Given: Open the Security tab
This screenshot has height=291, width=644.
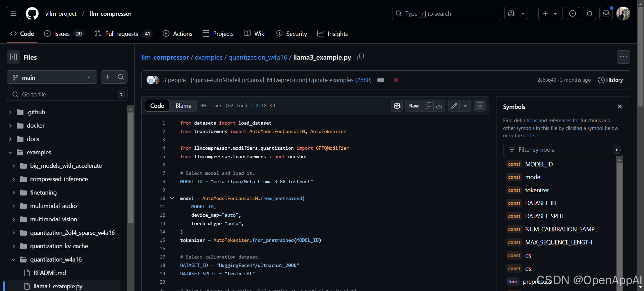Looking at the screenshot, I should [291, 34].
